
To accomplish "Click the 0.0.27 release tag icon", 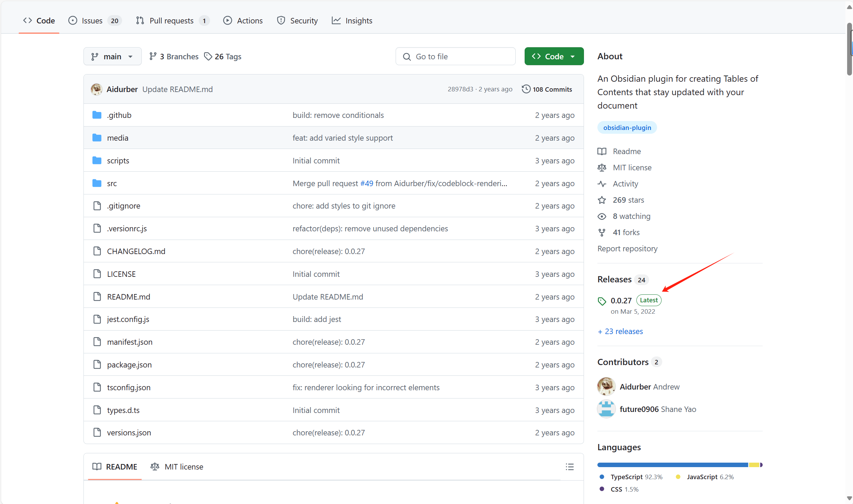I will coord(602,301).
